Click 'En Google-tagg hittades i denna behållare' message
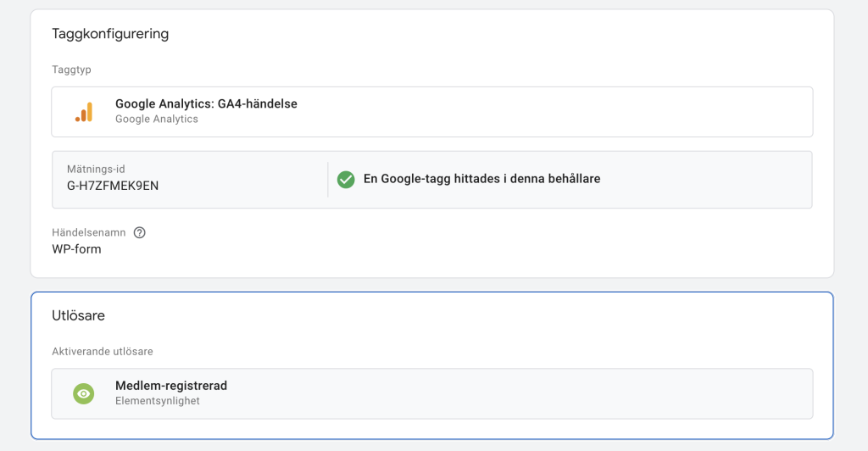 click(481, 179)
